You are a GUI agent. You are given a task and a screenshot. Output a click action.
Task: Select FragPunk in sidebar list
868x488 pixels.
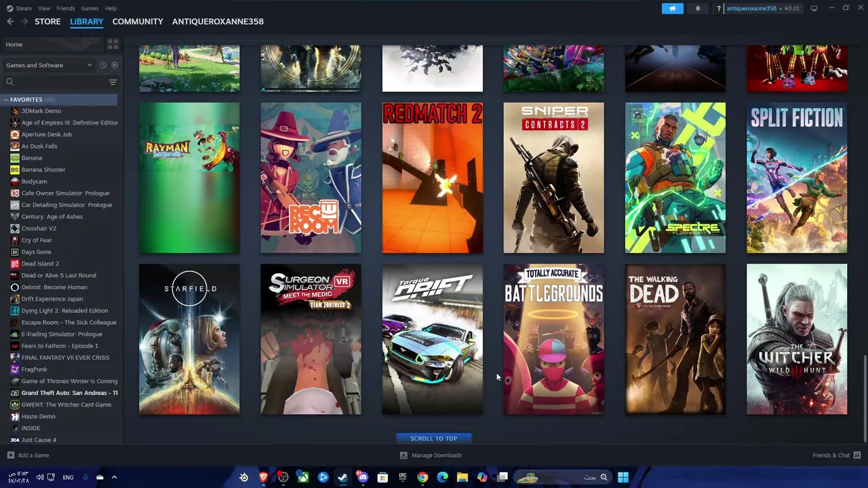[x=34, y=369]
